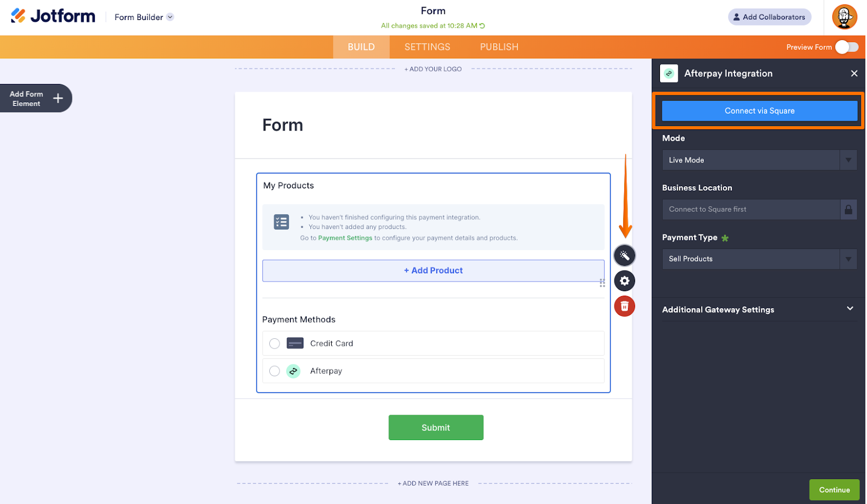Click the Form heading in the form
This screenshot has height=504, width=867.
[283, 126]
